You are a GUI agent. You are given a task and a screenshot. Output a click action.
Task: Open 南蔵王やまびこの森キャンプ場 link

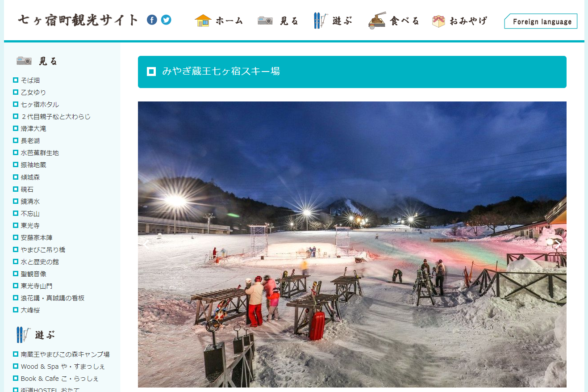point(65,354)
